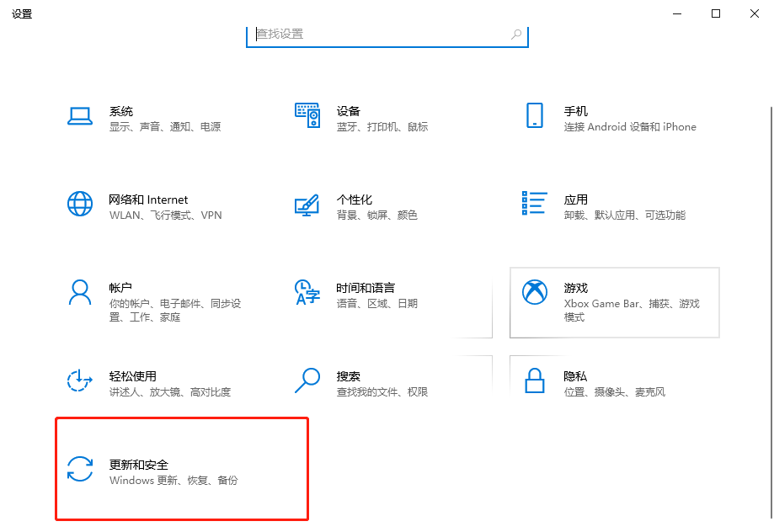This screenshot has height=532, width=774.
Task: Click the circular refresh icon for 更新和安全
Action: tap(80, 470)
